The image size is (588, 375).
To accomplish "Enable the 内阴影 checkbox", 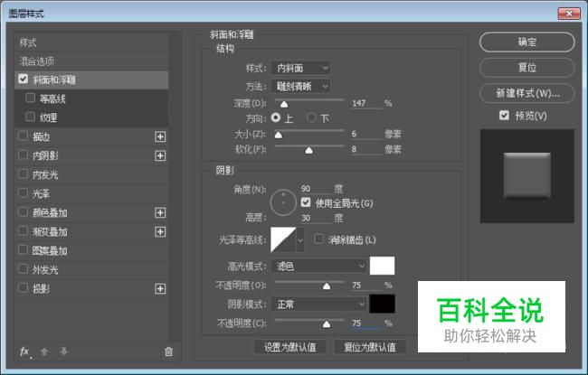I will (x=23, y=155).
